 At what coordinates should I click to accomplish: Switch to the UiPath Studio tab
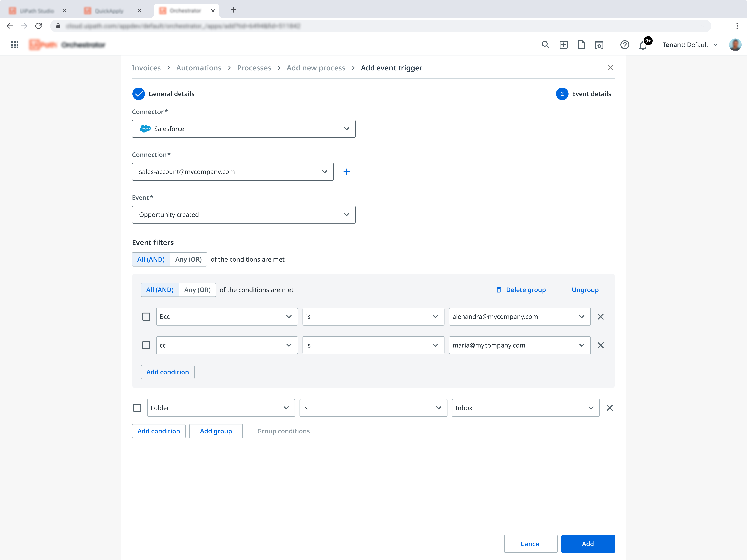pyautogui.click(x=37, y=11)
